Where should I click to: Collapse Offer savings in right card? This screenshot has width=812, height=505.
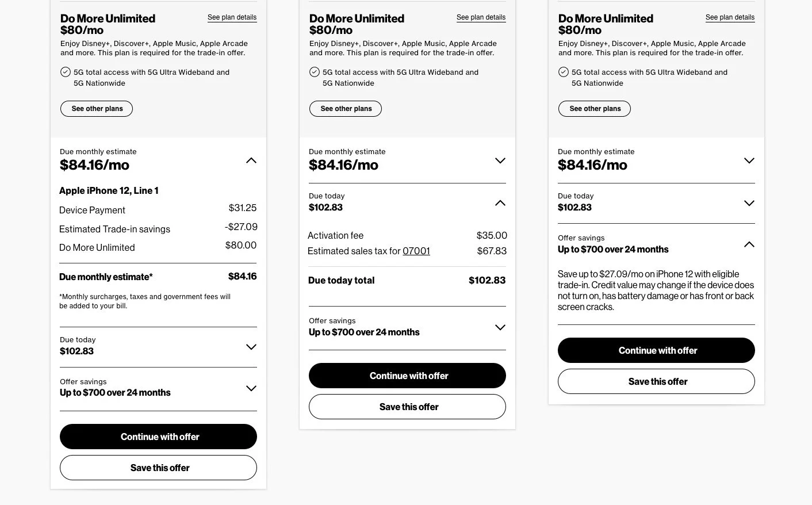749,244
